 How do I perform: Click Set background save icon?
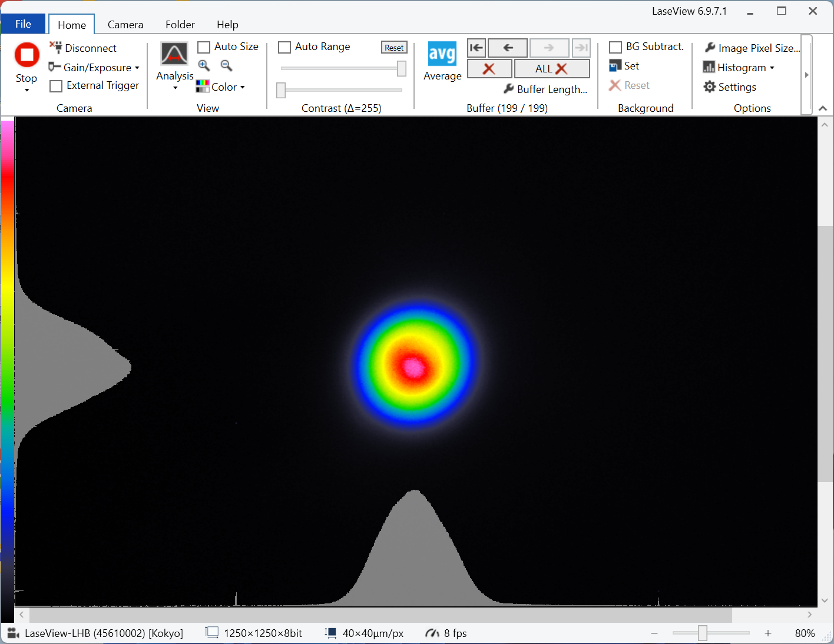pos(615,66)
